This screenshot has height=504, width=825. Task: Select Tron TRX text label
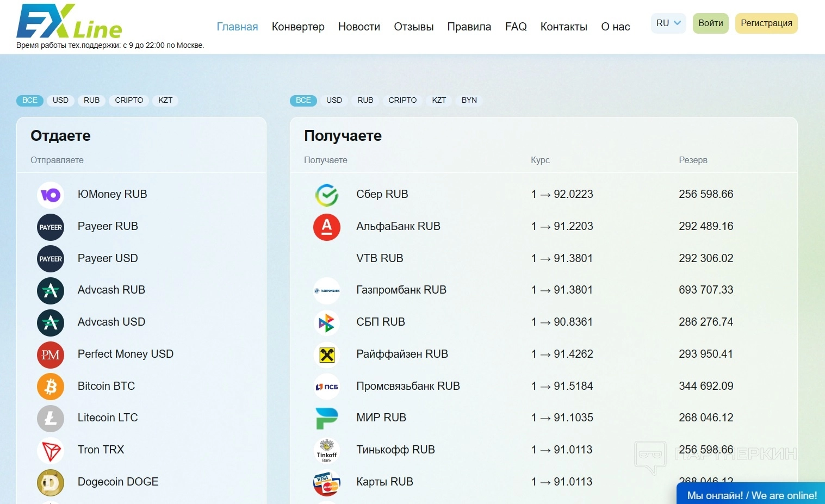[101, 450]
